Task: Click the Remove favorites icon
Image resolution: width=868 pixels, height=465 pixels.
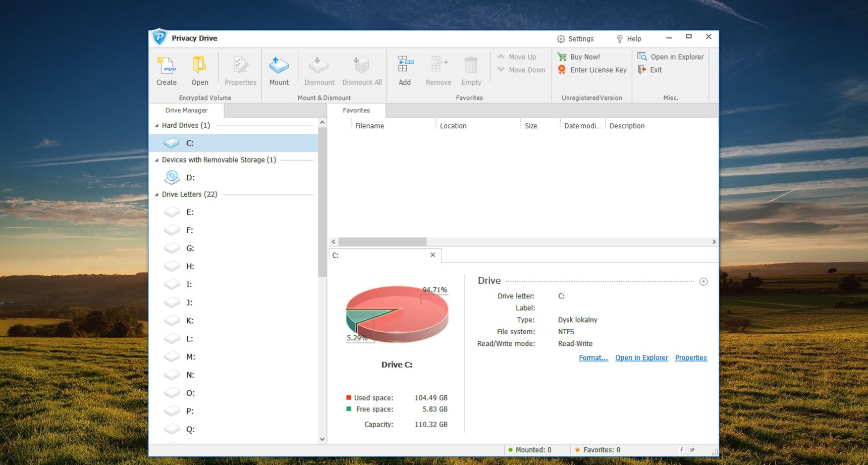Action: pos(438,71)
